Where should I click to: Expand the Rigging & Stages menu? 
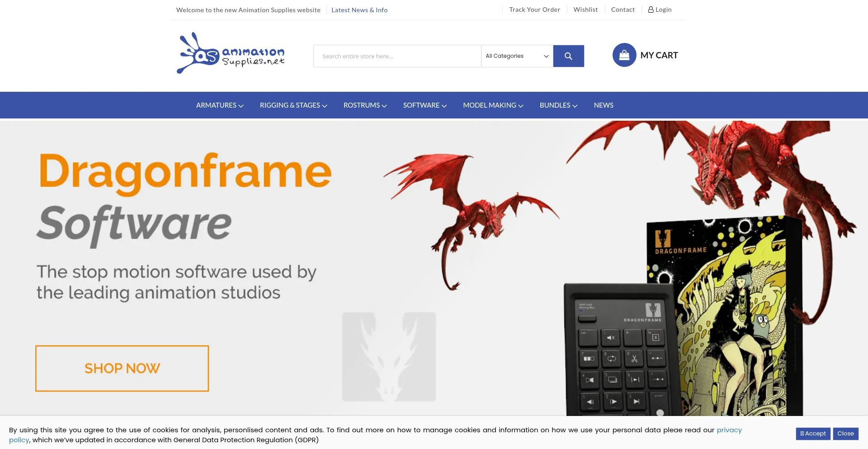pyautogui.click(x=293, y=105)
